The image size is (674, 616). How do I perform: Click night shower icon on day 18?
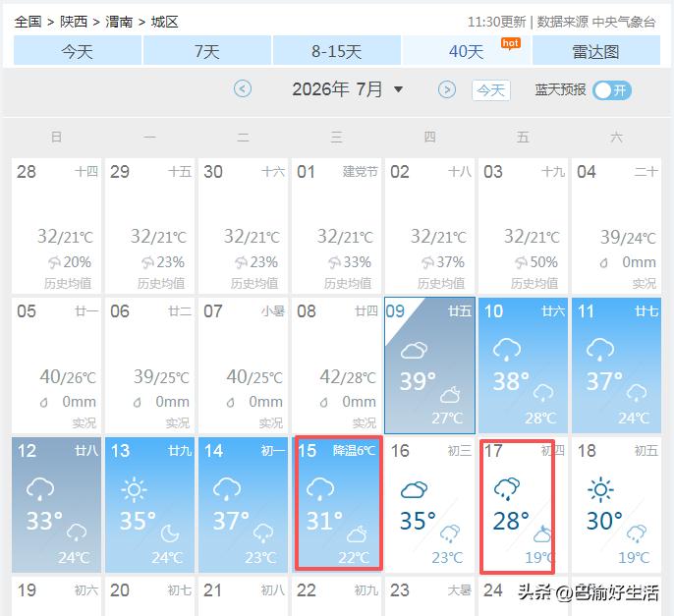tap(637, 533)
